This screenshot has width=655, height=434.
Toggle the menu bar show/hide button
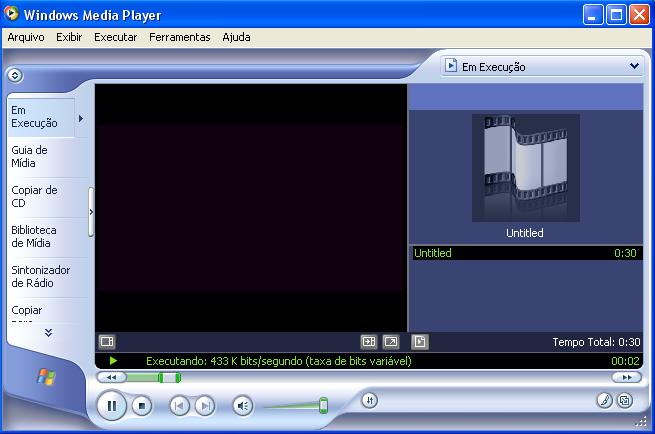click(15, 76)
